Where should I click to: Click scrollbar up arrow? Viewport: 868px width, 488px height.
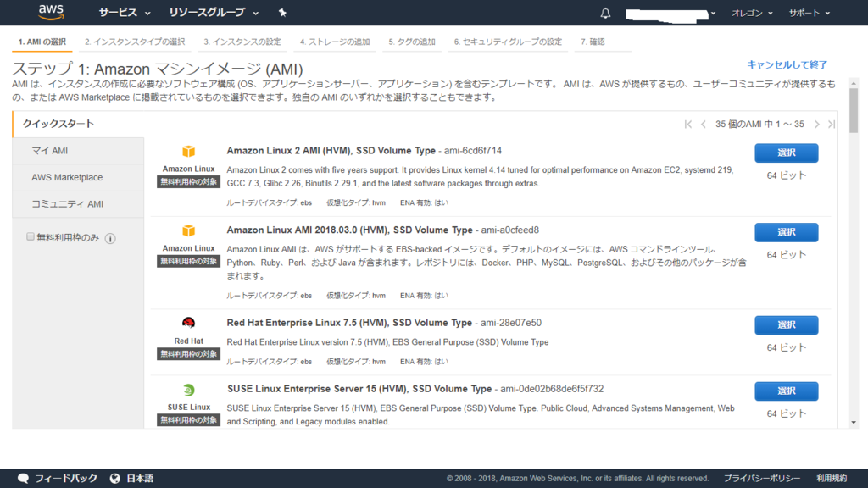(x=854, y=83)
